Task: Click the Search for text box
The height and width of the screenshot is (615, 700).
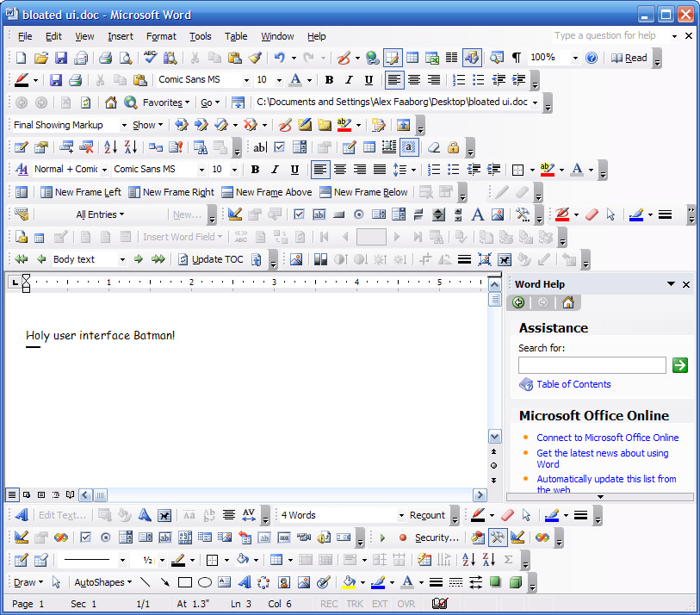Action: point(592,365)
